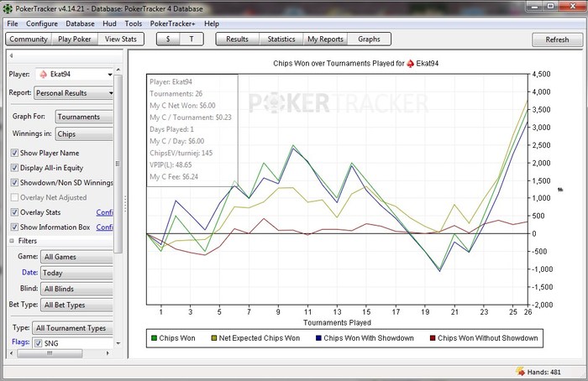Collapse the Filters section expander
This screenshot has height=381, width=588.
(12, 241)
